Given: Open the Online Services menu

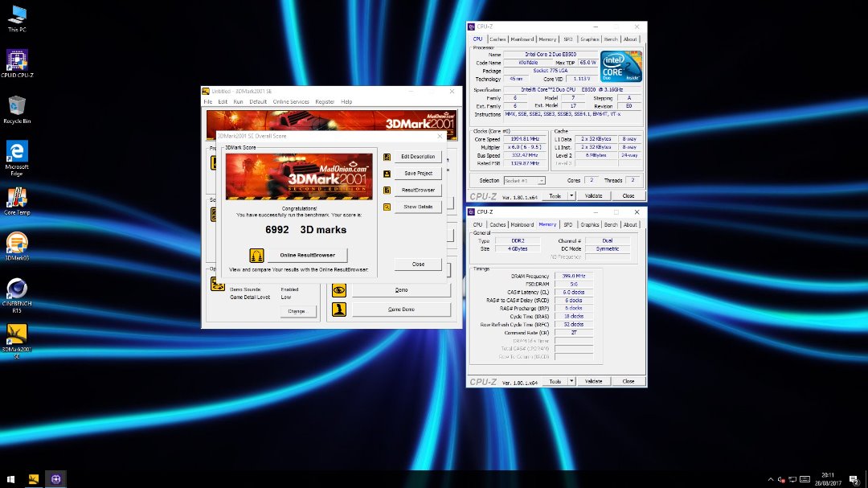Looking at the screenshot, I should click(x=291, y=102).
